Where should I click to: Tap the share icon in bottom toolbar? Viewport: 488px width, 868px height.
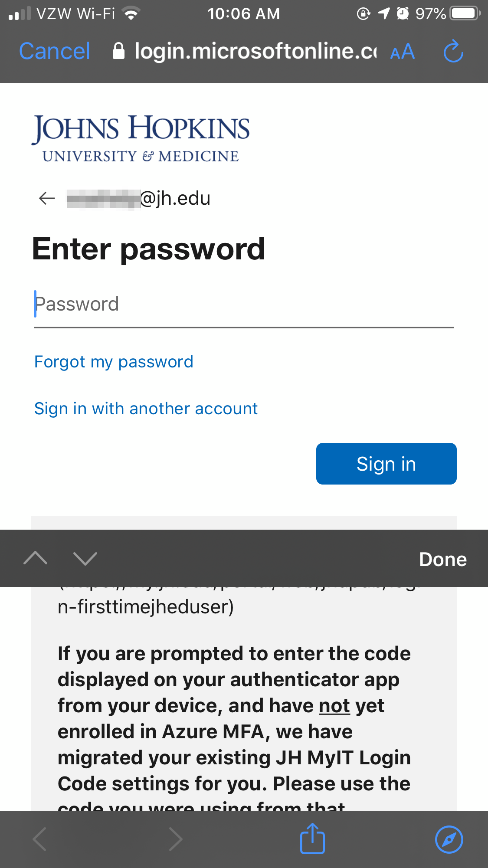pos(312,839)
